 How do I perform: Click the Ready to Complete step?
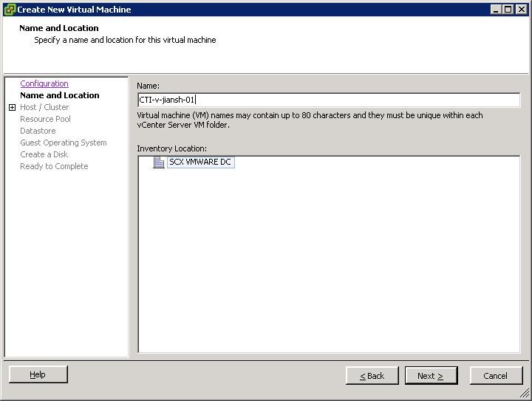point(54,166)
